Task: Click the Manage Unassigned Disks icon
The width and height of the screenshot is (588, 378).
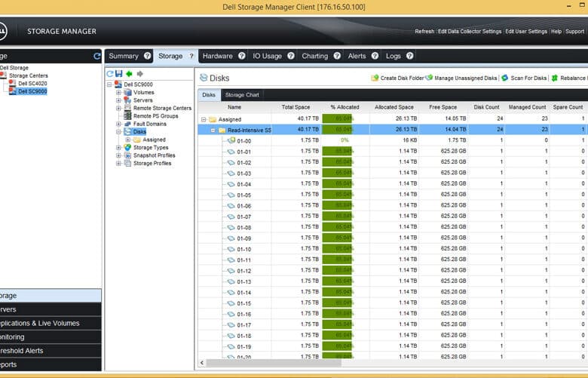Action: pyautogui.click(x=429, y=78)
